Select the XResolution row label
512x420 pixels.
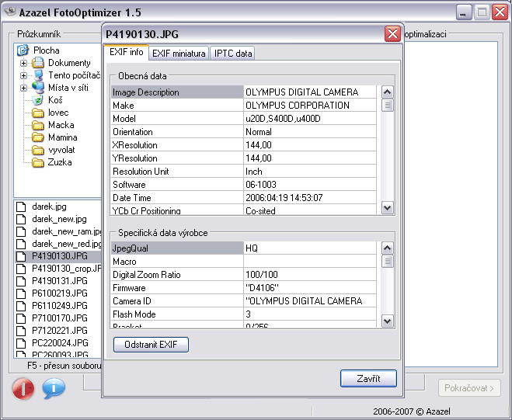click(135, 145)
